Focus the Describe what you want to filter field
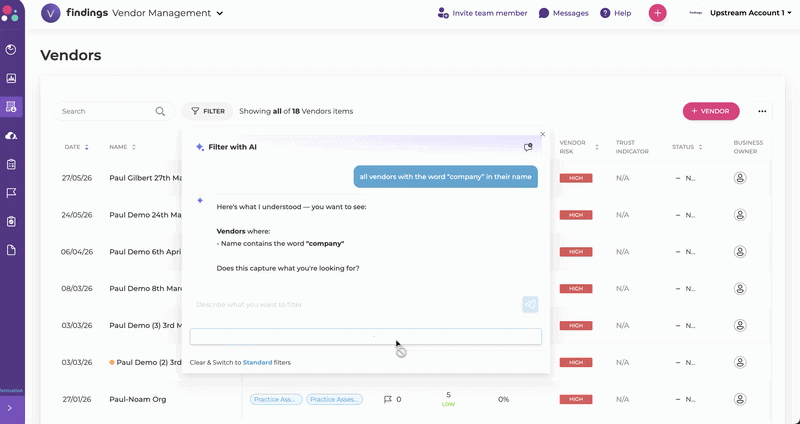This screenshot has width=800, height=424. [356, 305]
